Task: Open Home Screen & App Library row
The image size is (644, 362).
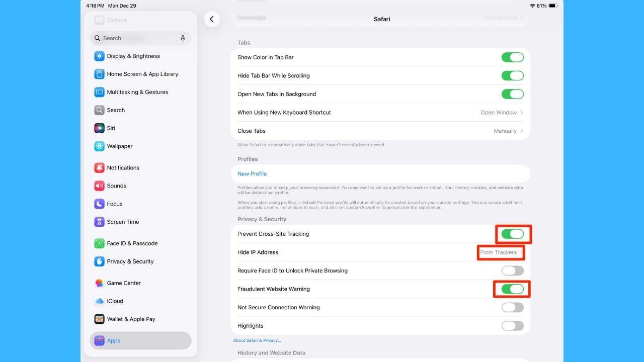Action: click(140, 74)
